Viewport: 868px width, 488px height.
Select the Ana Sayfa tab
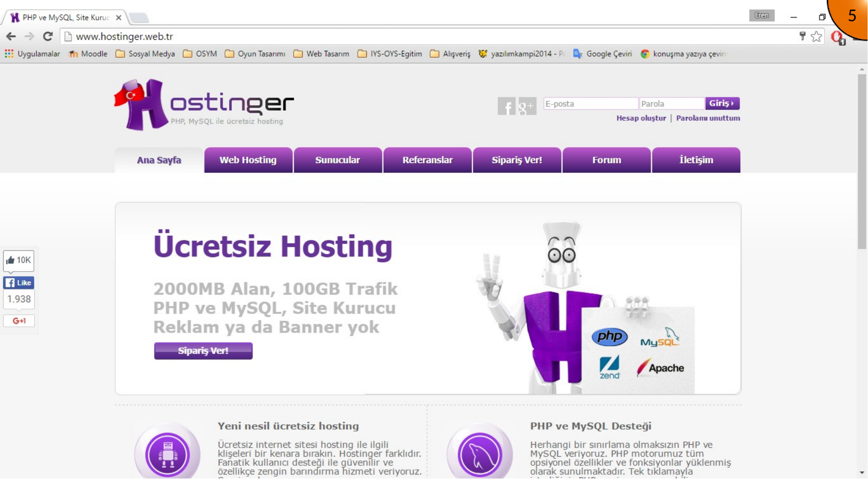(159, 160)
